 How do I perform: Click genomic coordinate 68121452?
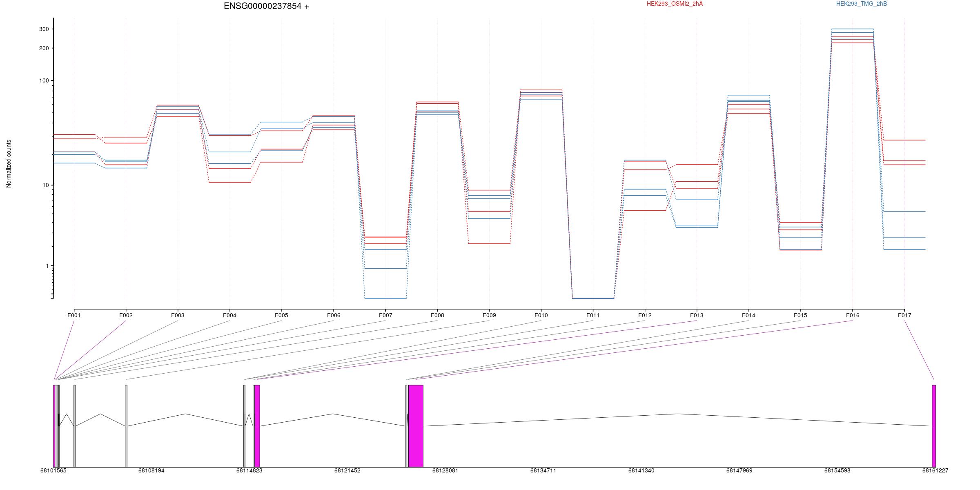tap(347, 470)
